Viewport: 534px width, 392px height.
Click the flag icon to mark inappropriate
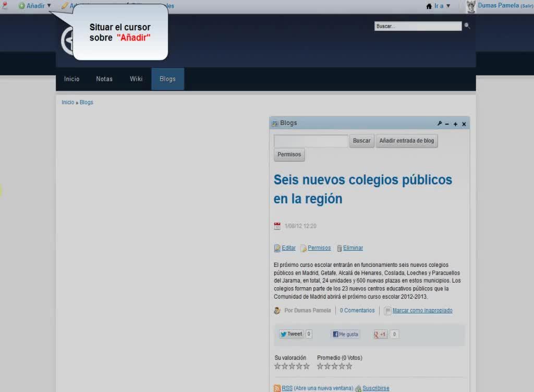387,311
